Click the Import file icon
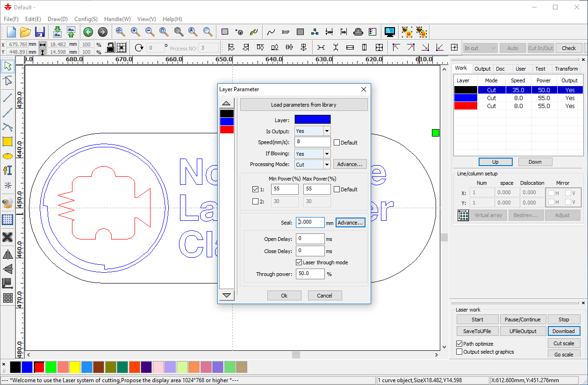 coord(57,32)
